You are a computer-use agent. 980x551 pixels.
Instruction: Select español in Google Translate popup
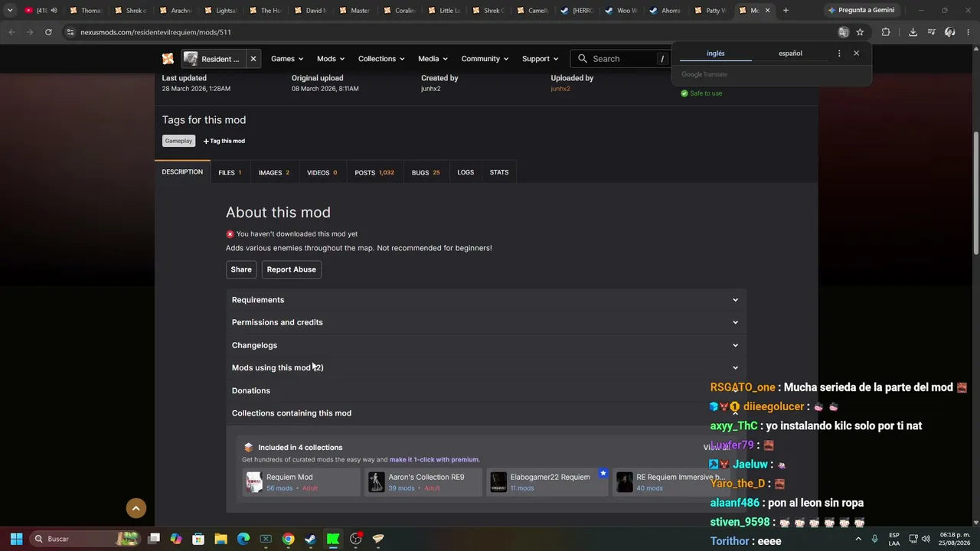[790, 54]
